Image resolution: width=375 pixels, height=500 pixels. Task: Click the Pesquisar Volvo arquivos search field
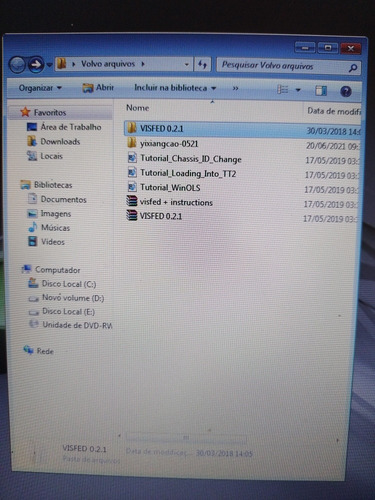(x=283, y=66)
